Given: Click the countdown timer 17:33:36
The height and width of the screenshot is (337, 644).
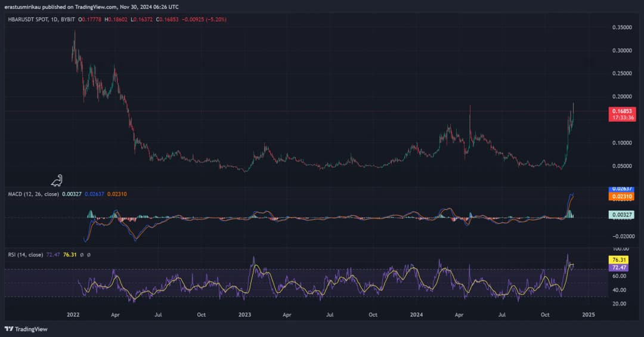Looking at the screenshot, I should pos(622,118).
